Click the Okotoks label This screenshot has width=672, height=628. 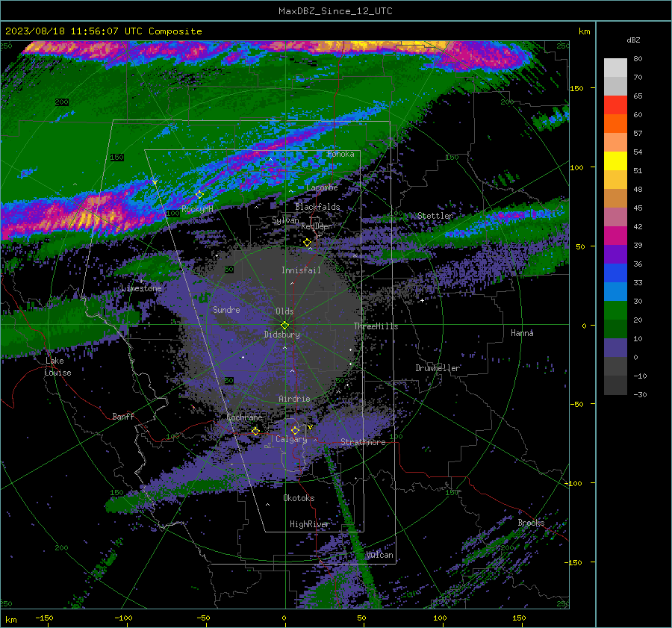(299, 498)
